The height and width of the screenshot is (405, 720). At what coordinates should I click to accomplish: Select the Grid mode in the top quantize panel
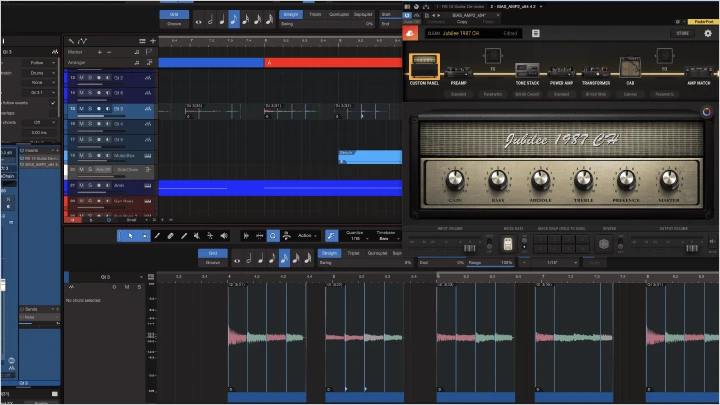(174, 14)
